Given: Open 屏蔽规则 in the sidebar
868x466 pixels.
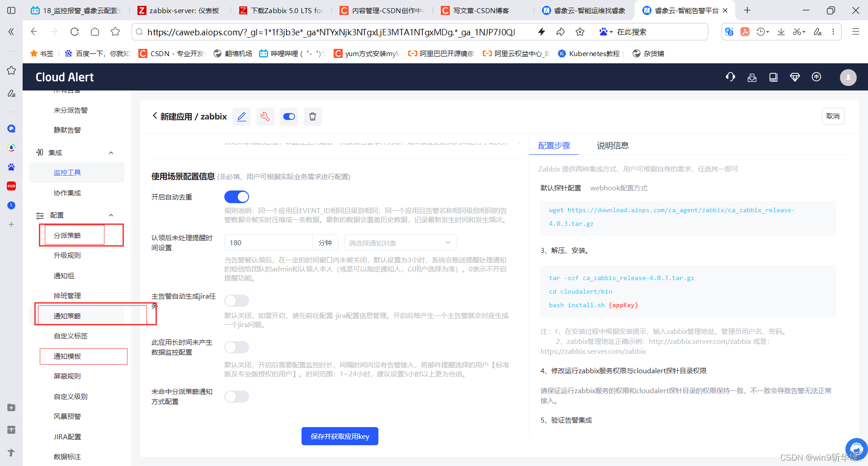Looking at the screenshot, I should 67,376.
